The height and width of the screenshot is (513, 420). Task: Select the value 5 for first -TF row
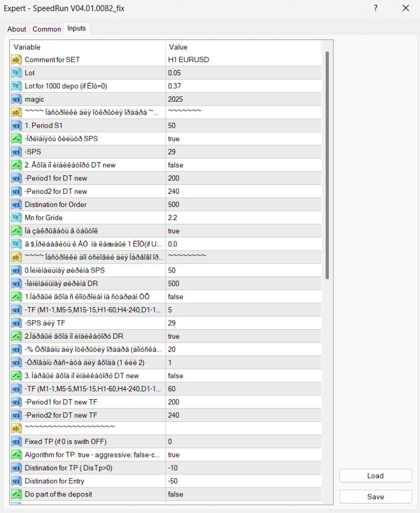244,310
